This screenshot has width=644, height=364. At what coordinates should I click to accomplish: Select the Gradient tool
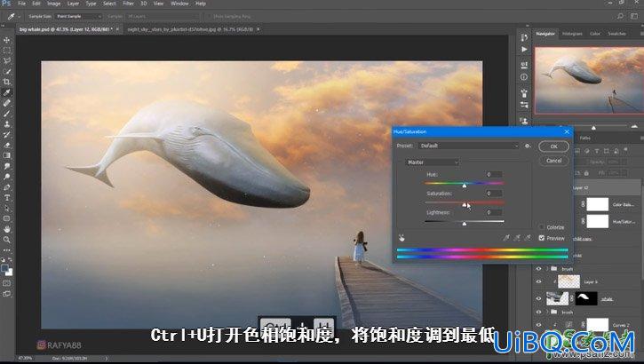pyautogui.click(x=6, y=155)
